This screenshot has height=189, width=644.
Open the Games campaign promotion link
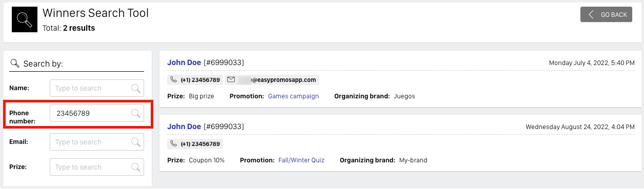click(293, 96)
